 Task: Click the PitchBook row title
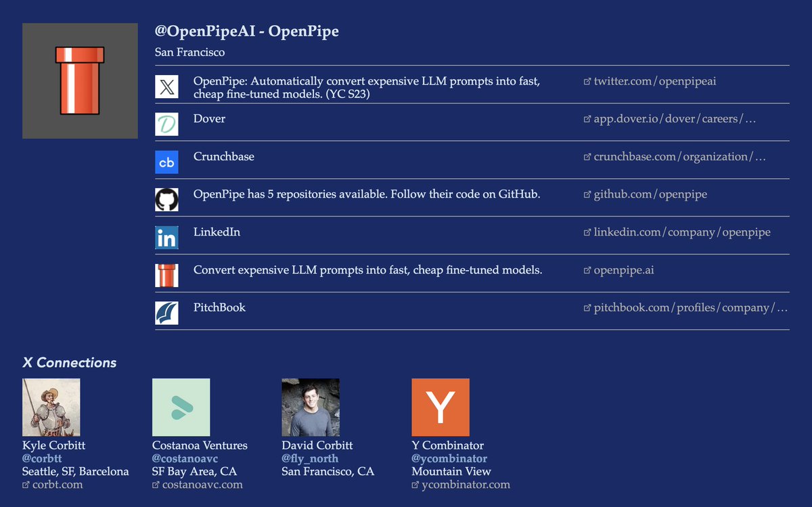(219, 307)
